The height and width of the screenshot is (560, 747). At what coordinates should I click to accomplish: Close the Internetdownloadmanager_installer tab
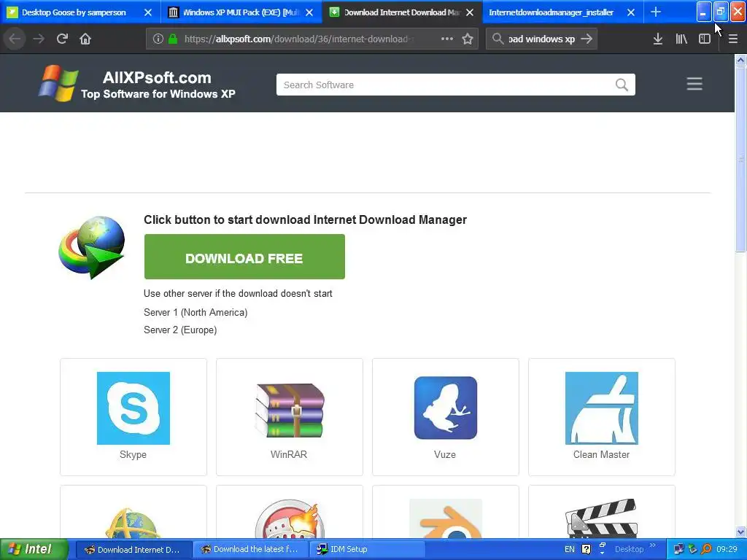pyautogui.click(x=631, y=12)
